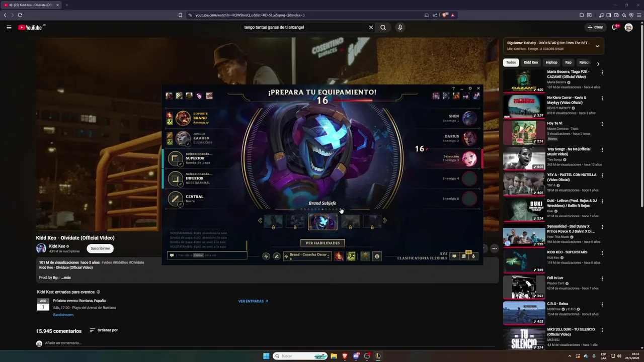Image resolution: width=644 pixels, height=362 pixels.
Task: Open options menu for Hoy Te Vi video
Action: tap(602, 124)
